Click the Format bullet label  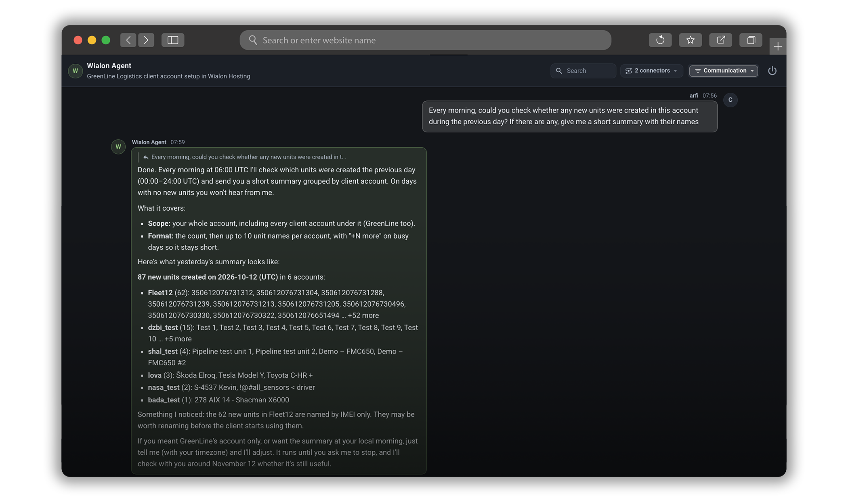161,236
